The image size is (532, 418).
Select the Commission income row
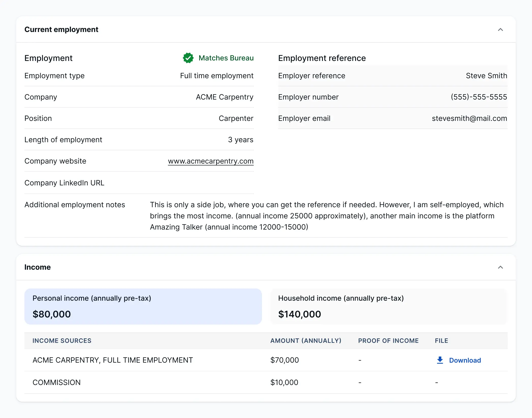pyautogui.click(x=56, y=382)
